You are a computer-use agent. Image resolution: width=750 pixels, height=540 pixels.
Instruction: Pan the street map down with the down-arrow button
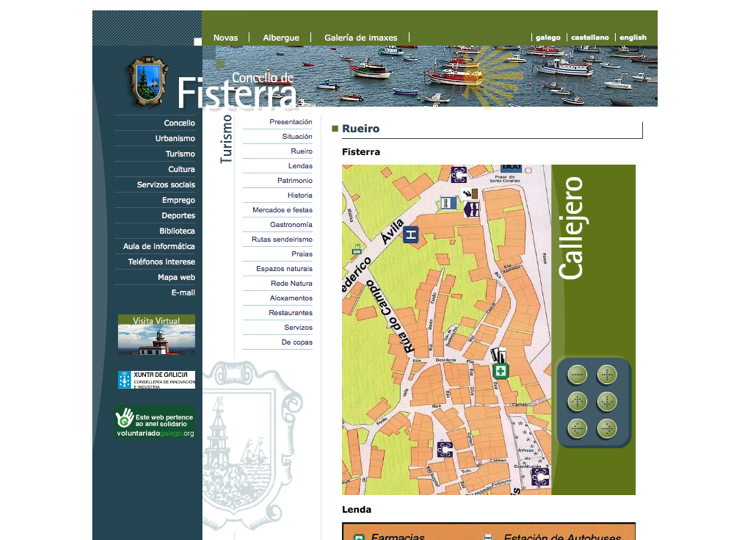tap(607, 401)
